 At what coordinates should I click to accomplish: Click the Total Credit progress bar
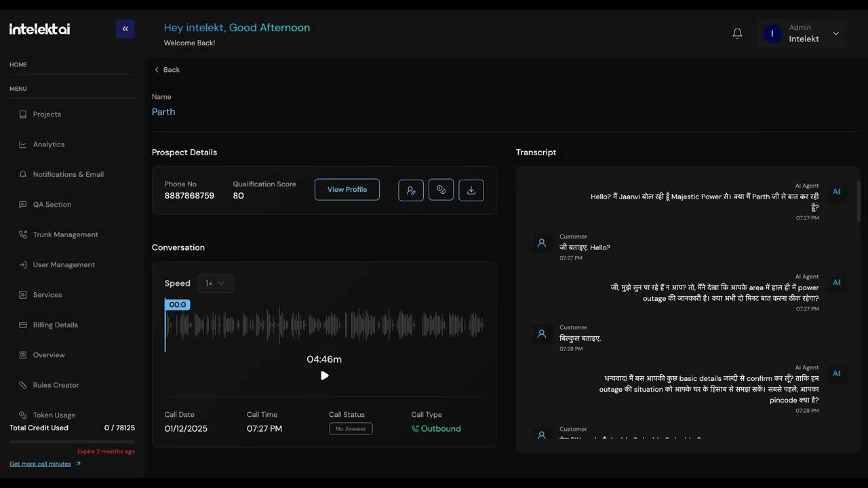pyautogui.click(x=72, y=442)
